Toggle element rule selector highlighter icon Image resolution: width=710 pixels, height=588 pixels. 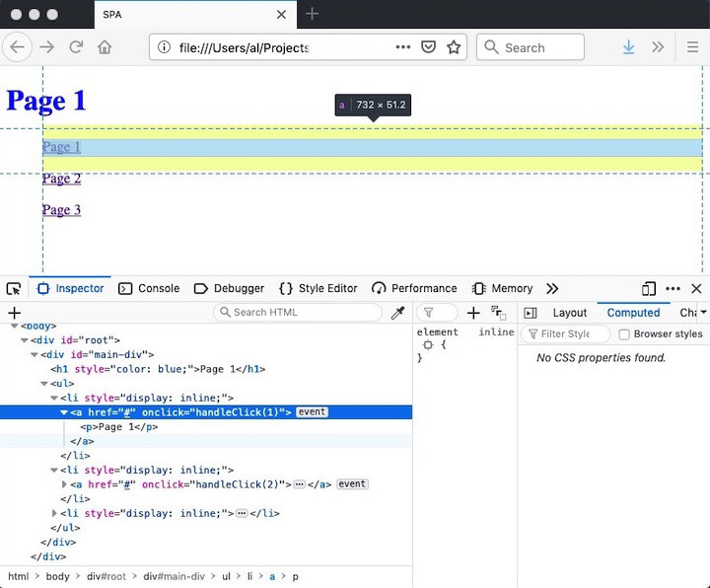428,345
